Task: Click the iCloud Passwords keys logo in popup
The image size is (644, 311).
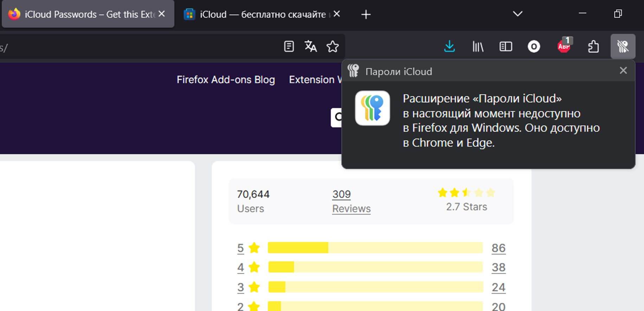Action: point(372,108)
